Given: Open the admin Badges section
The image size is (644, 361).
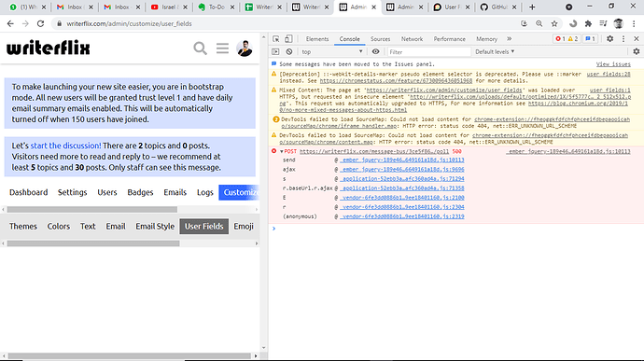Looking at the screenshot, I should [x=140, y=192].
